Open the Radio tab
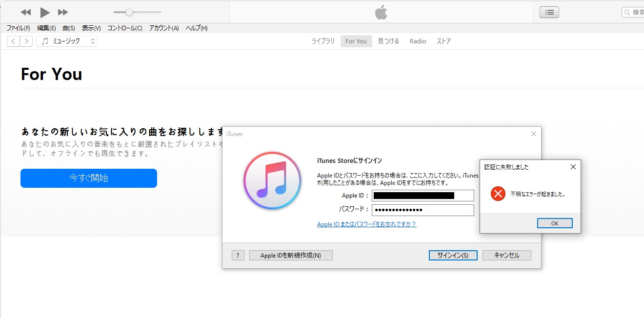The image size is (644, 318). click(418, 41)
